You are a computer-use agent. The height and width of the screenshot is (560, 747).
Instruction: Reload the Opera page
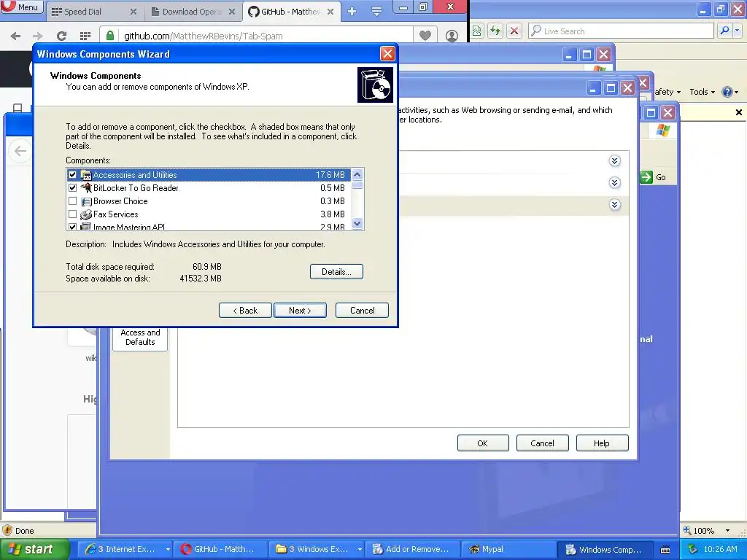click(x=61, y=36)
